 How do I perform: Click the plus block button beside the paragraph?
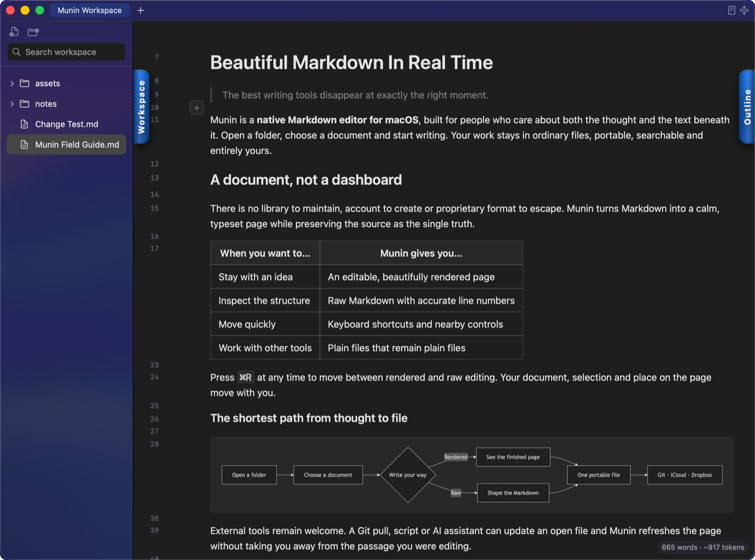[x=197, y=108]
